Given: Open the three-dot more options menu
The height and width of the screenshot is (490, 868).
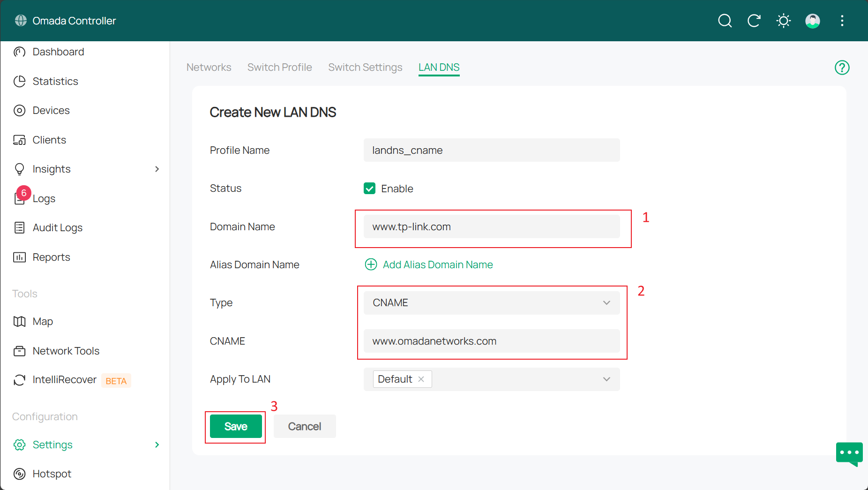Looking at the screenshot, I should click(842, 21).
